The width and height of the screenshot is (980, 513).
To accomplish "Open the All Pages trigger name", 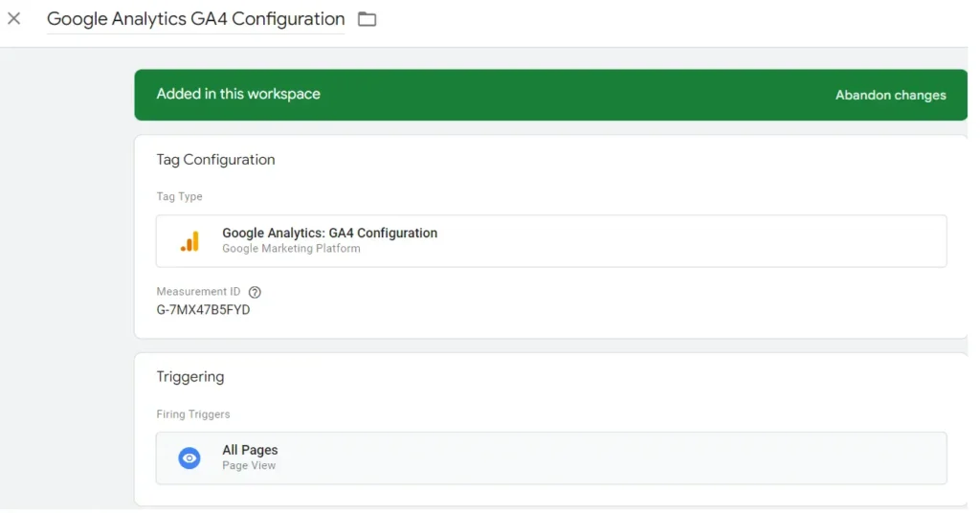I will (250, 450).
